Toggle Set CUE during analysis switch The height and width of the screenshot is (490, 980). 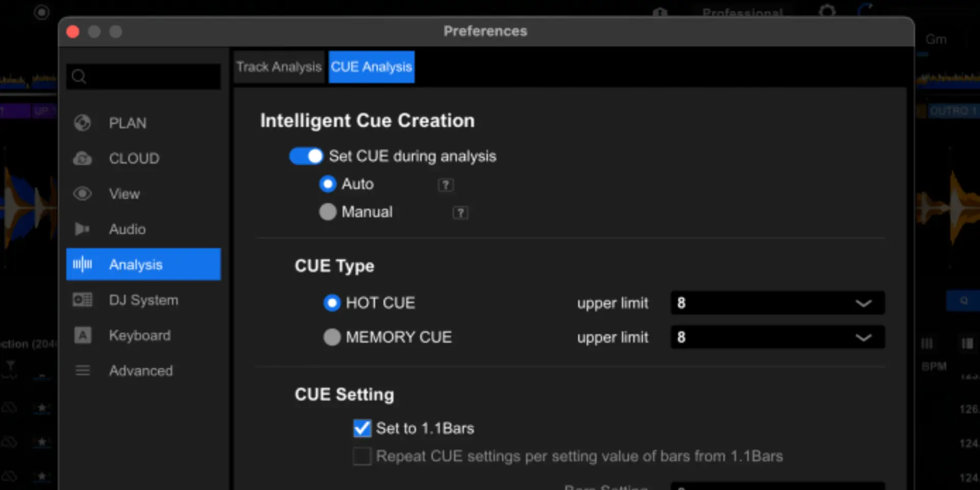[306, 156]
